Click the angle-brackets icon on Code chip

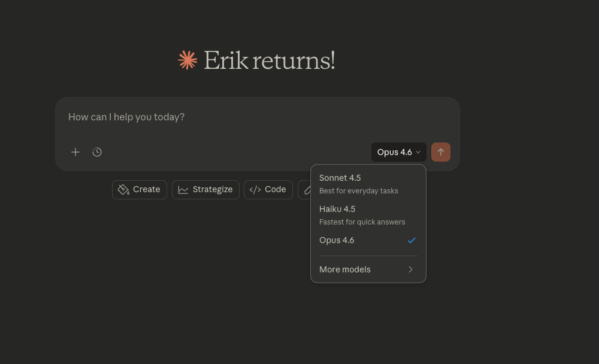[x=255, y=190]
